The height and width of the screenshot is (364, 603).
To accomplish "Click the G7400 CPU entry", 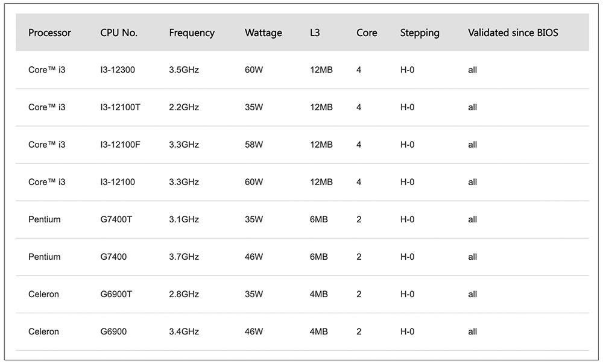I will point(113,257).
